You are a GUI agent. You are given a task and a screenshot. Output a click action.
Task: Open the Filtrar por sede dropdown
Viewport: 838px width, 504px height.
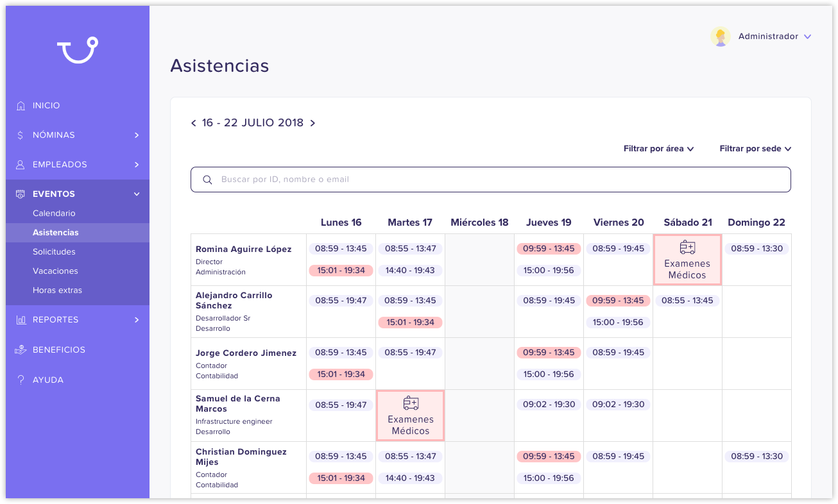(x=755, y=149)
